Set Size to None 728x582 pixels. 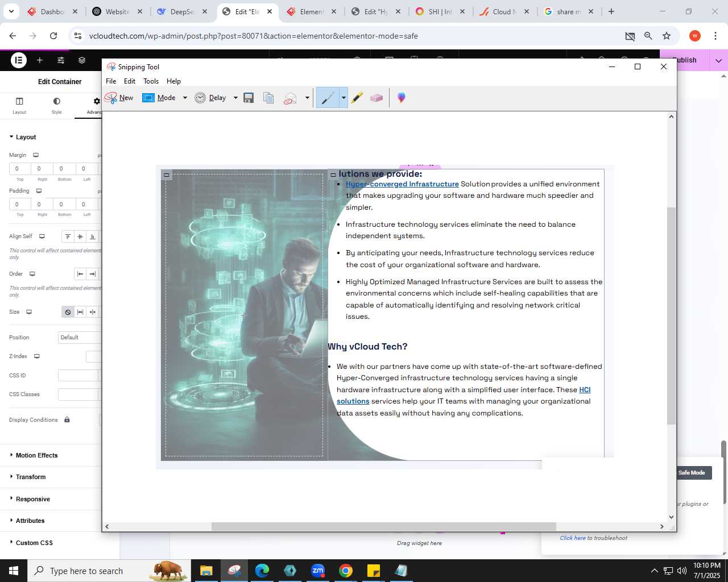pos(68,312)
